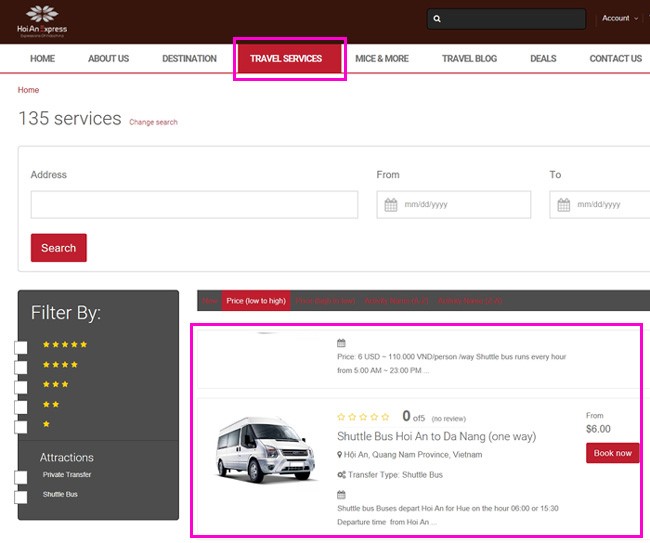Sort by New
This screenshot has width=650, height=543.
(210, 301)
